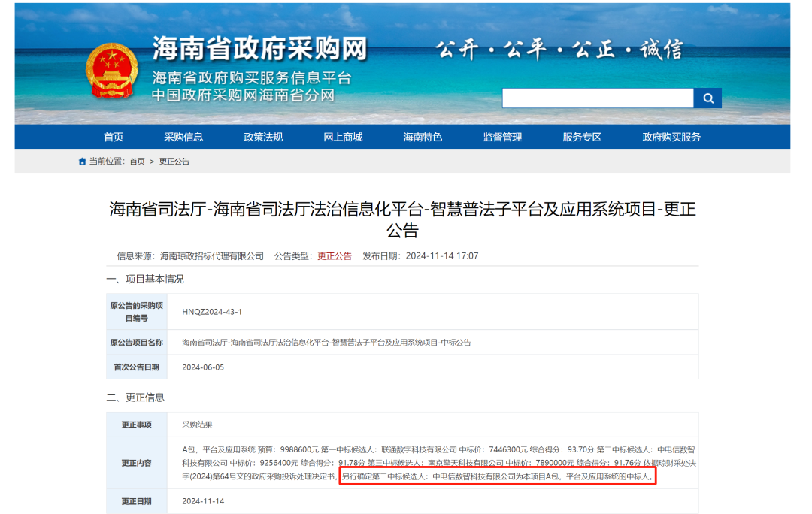Click the 海南省政府采购网 site title
This screenshot has width=812, height=514.
pos(259,49)
